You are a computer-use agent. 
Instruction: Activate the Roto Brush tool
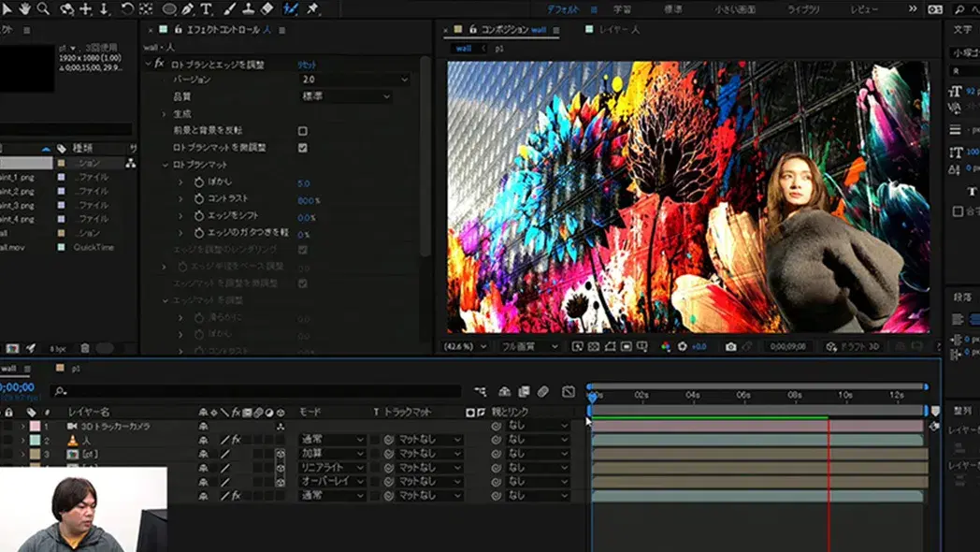[x=291, y=8]
